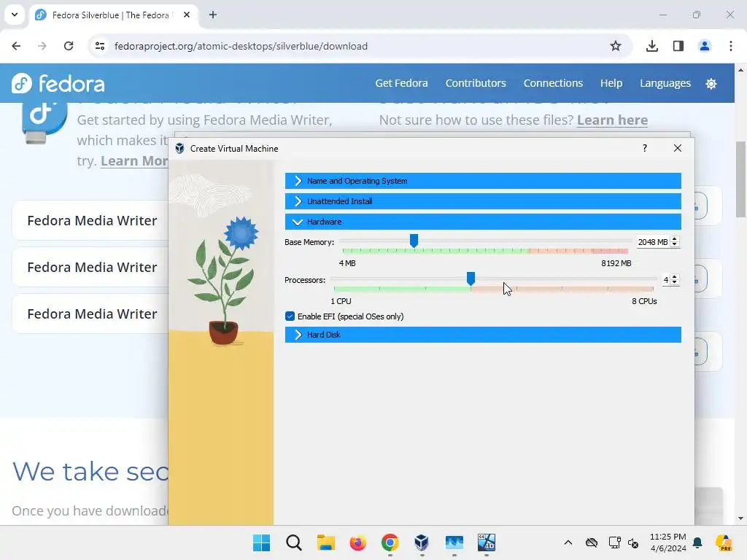Close the Fedora Silverblue tab
The height and width of the screenshot is (560, 747).
pyautogui.click(x=187, y=15)
